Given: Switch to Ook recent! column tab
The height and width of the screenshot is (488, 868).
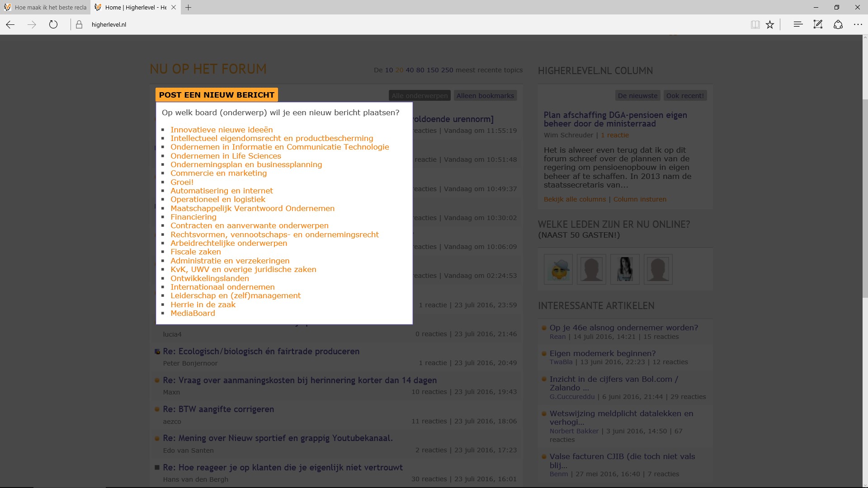Looking at the screenshot, I should [x=685, y=96].
